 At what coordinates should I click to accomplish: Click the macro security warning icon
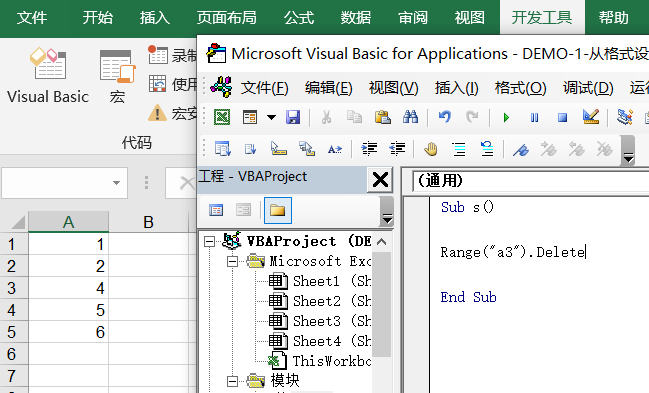click(x=157, y=113)
